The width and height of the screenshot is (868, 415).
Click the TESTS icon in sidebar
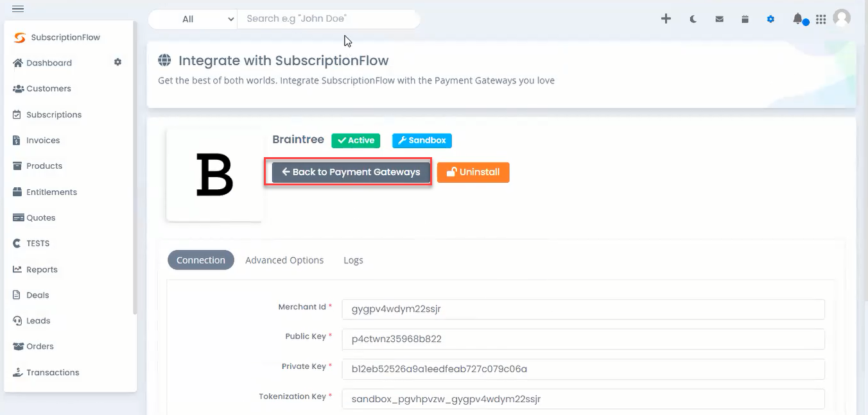tap(17, 243)
